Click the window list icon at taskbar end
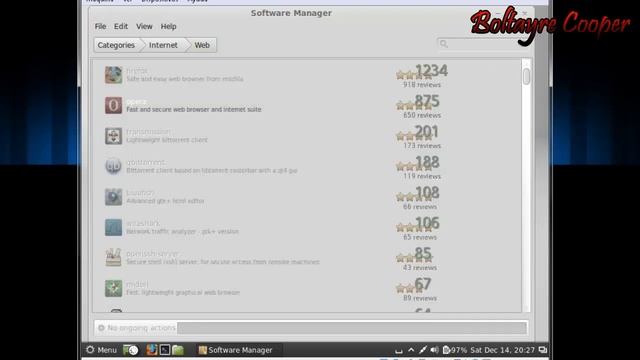 543,350
